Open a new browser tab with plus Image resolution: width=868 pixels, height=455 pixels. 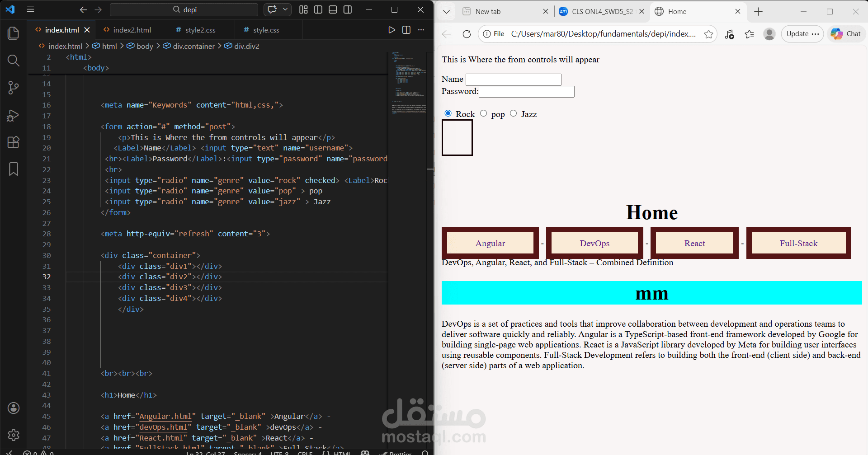758,12
